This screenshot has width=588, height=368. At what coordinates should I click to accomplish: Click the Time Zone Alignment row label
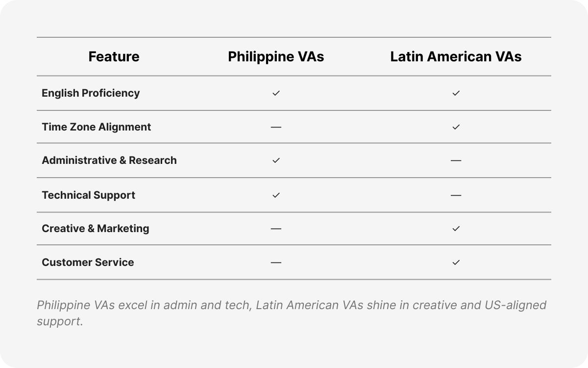96,127
